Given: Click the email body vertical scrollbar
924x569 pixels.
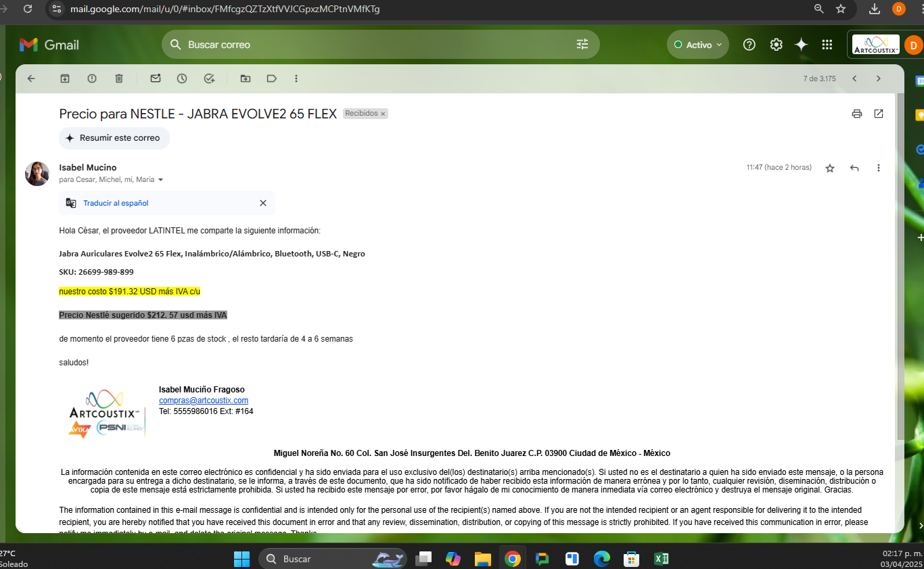Looking at the screenshot, I should (900, 267).
